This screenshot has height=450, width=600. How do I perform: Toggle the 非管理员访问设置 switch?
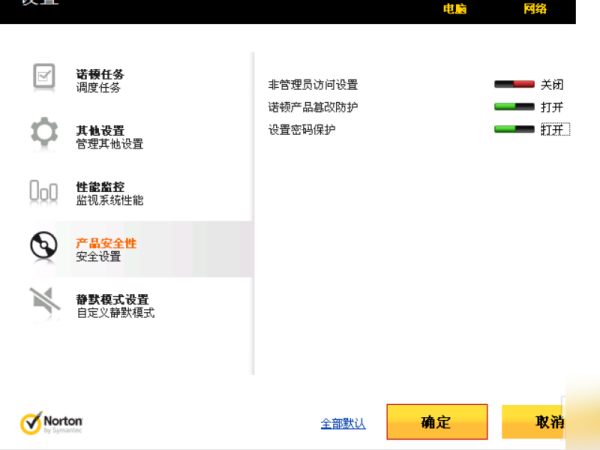[x=514, y=84]
